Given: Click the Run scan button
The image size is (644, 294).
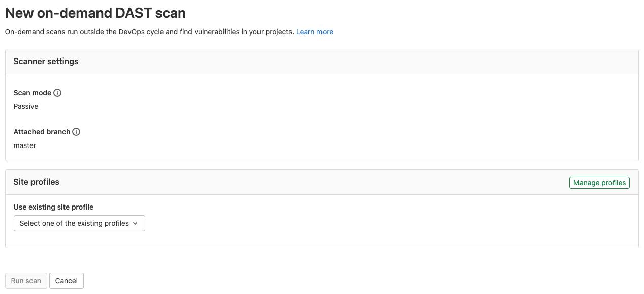Looking at the screenshot, I should tap(26, 281).
